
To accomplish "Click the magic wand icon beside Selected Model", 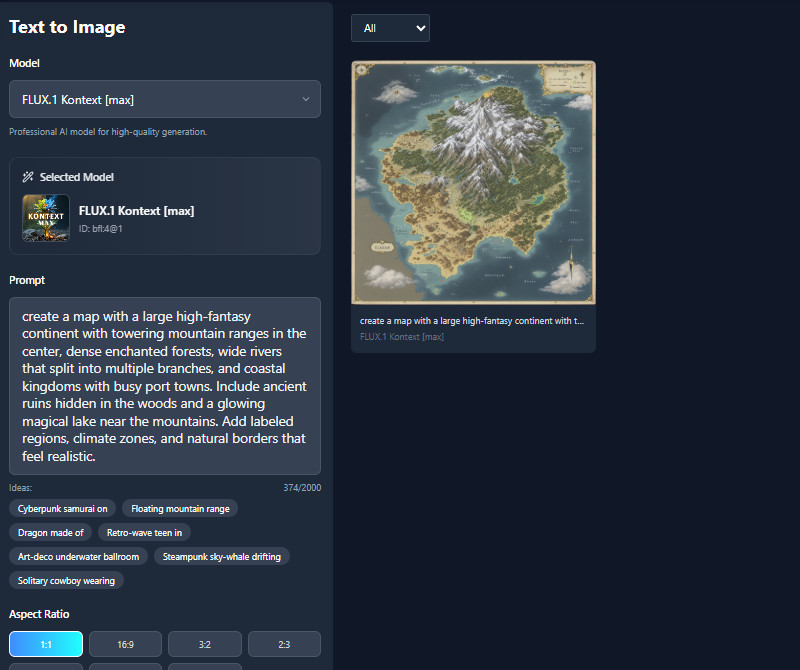I will coord(28,177).
